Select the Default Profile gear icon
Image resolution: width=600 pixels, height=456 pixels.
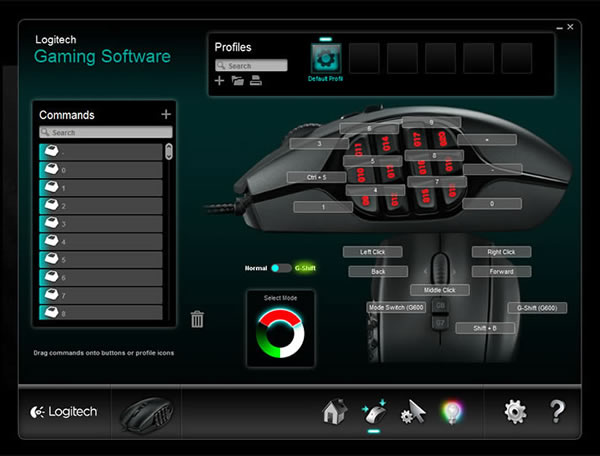(326, 58)
